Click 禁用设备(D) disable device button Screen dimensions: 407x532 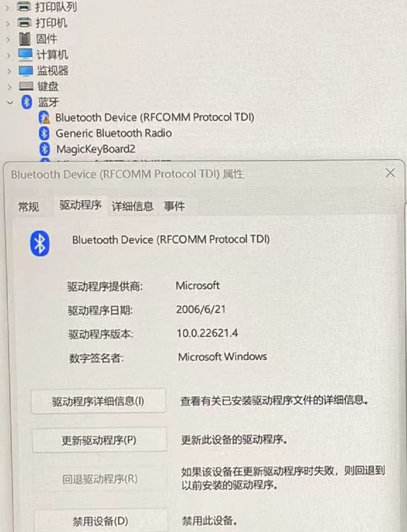[x=100, y=520]
